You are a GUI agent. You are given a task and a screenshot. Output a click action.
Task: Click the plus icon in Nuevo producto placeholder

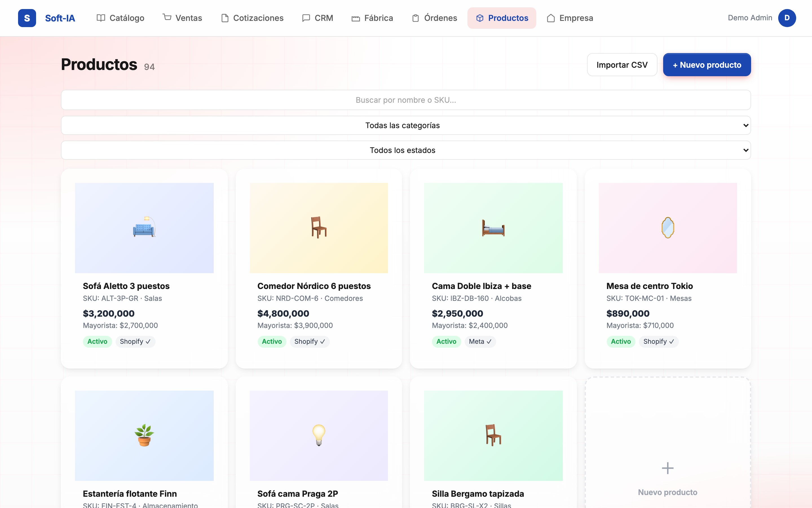(668, 468)
